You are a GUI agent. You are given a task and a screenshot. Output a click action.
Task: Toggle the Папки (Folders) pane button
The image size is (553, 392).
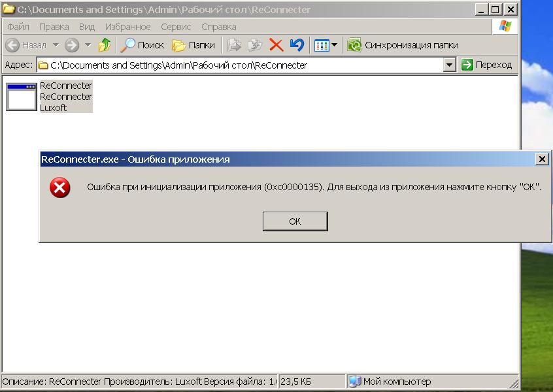click(x=194, y=45)
